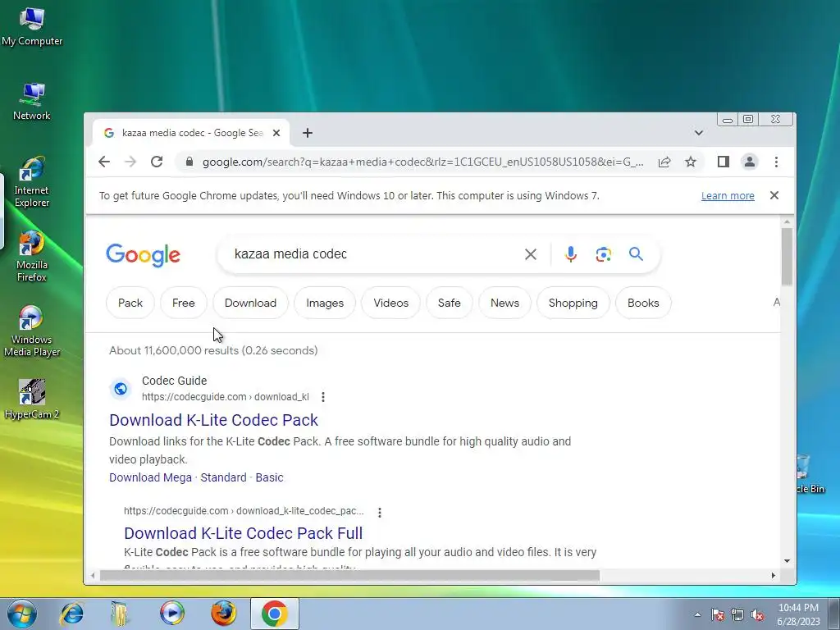840x630 pixels.
Task: Open the Learn more link
Action: click(x=728, y=195)
